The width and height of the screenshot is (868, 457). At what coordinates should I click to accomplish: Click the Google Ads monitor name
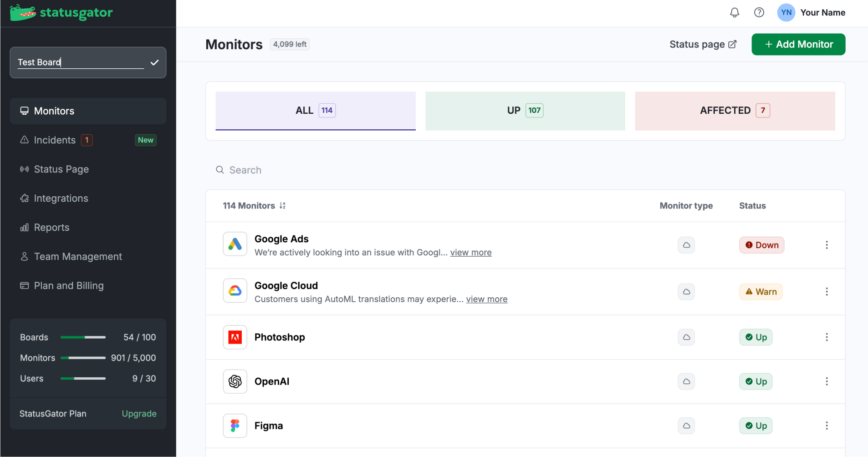pyautogui.click(x=281, y=239)
